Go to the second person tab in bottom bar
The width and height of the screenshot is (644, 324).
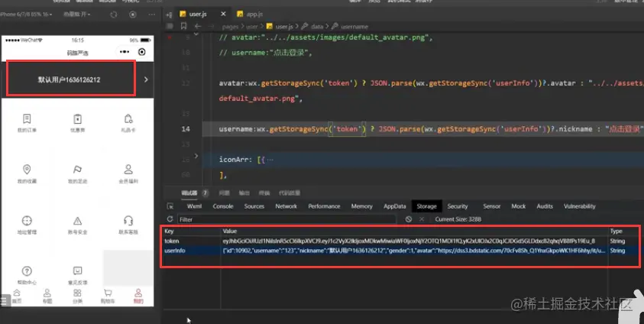[47, 296]
